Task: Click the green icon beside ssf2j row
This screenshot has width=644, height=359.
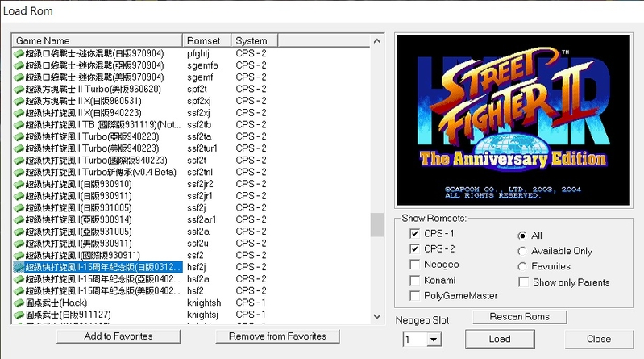Action: tap(19, 208)
